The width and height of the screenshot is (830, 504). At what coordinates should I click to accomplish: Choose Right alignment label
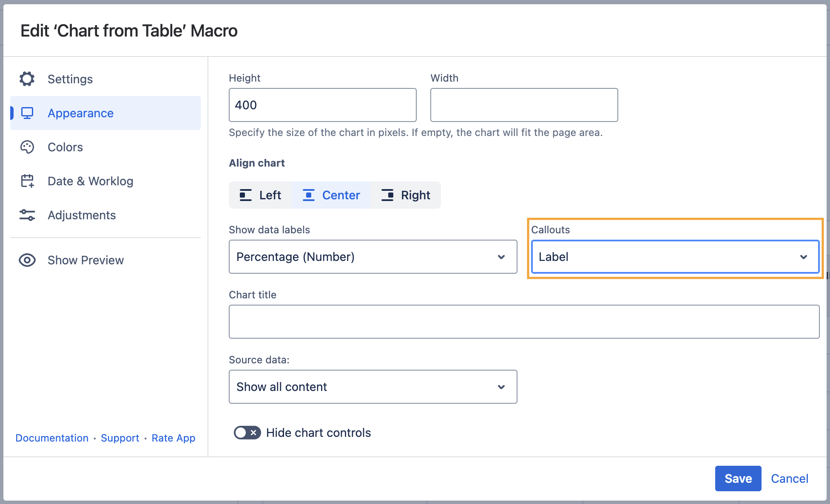(415, 195)
